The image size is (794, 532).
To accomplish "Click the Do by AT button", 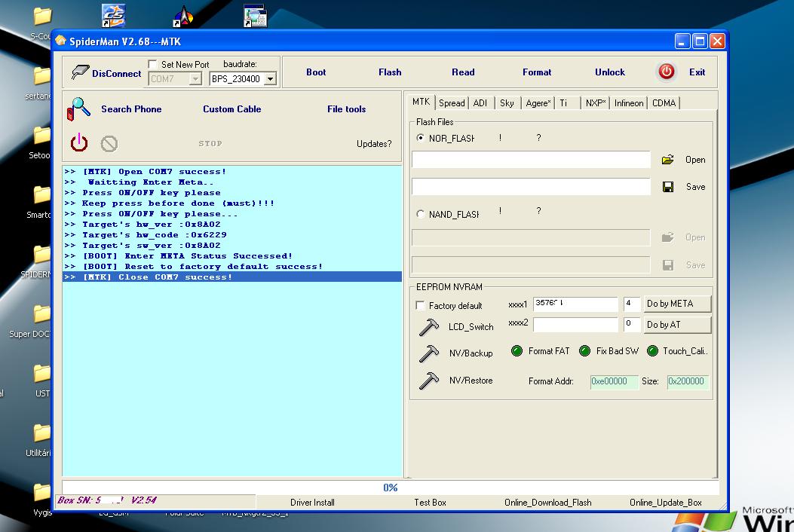I will [x=677, y=325].
